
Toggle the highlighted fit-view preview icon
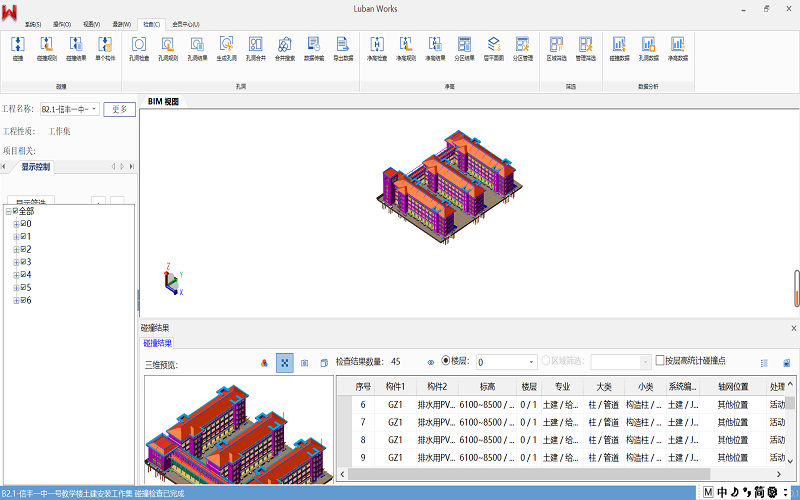coord(285,363)
